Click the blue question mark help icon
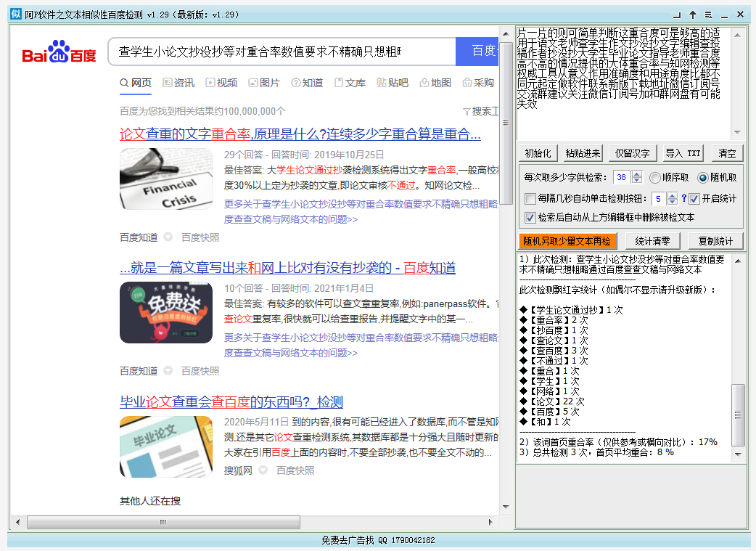 point(683,198)
